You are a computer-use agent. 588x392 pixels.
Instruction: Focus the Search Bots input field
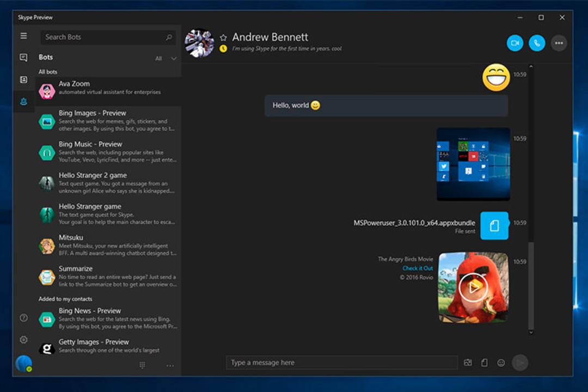(x=108, y=37)
